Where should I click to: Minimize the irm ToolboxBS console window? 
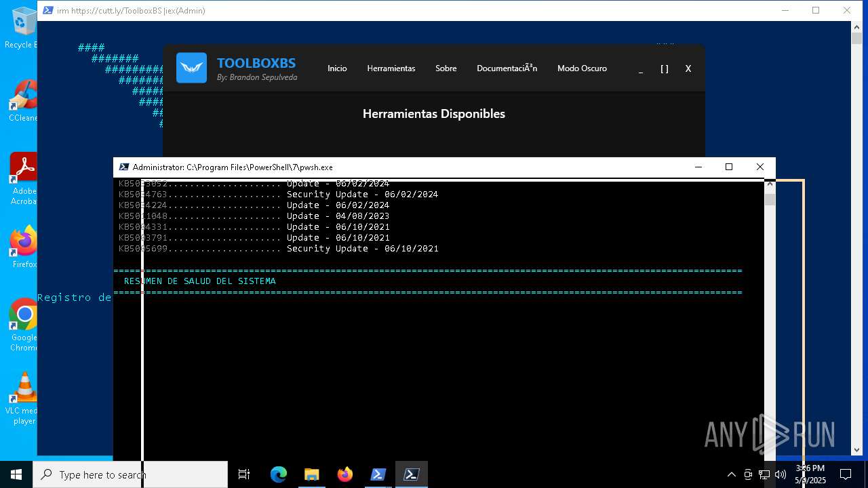[x=785, y=10]
